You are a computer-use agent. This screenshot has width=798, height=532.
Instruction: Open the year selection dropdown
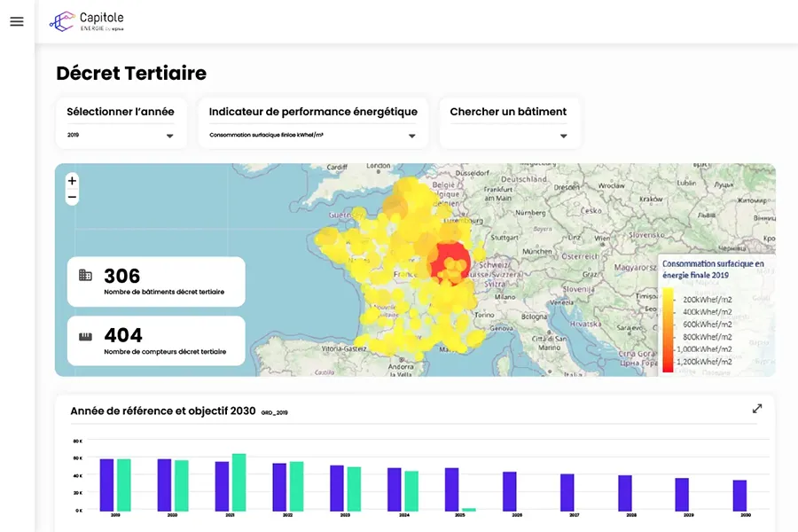[169, 136]
